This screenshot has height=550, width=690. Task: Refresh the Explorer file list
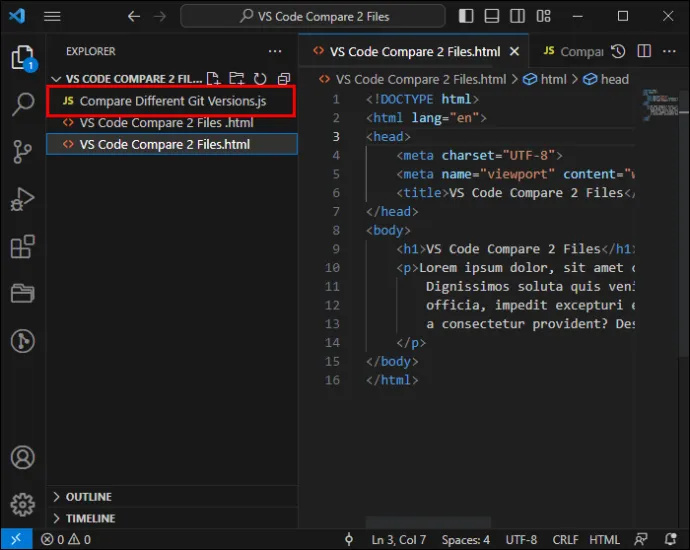260,79
